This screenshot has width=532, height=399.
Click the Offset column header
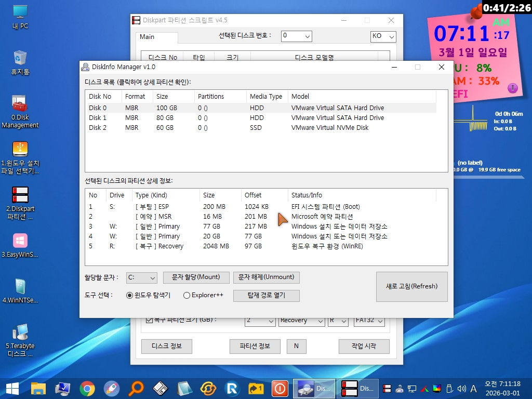pos(264,195)
